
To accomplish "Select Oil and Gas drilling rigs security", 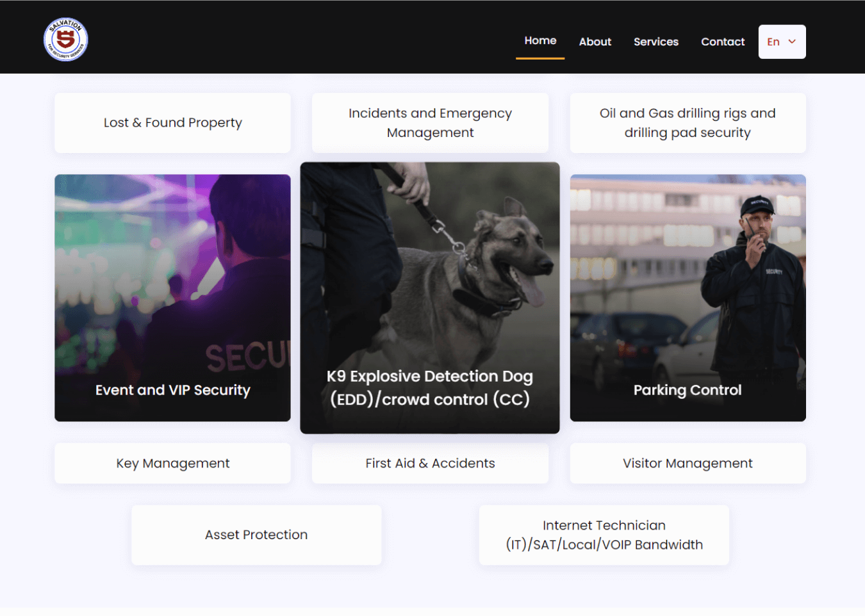I will point(688,122).
